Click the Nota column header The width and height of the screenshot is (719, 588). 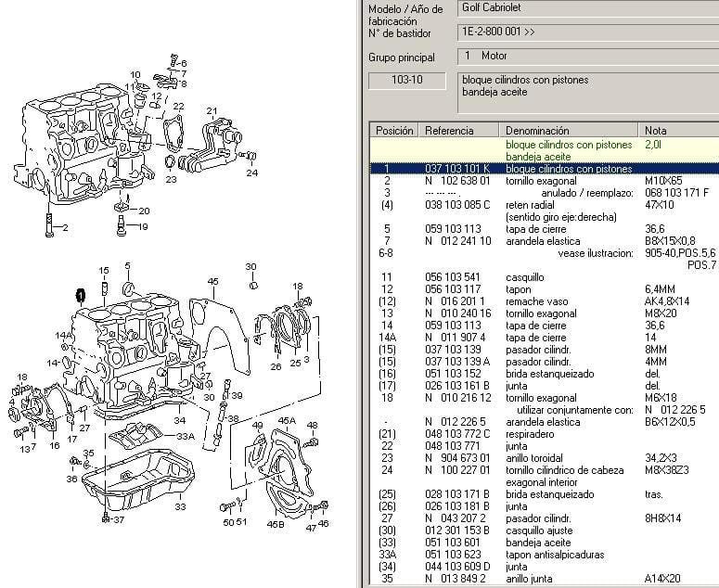click(654, 131)
